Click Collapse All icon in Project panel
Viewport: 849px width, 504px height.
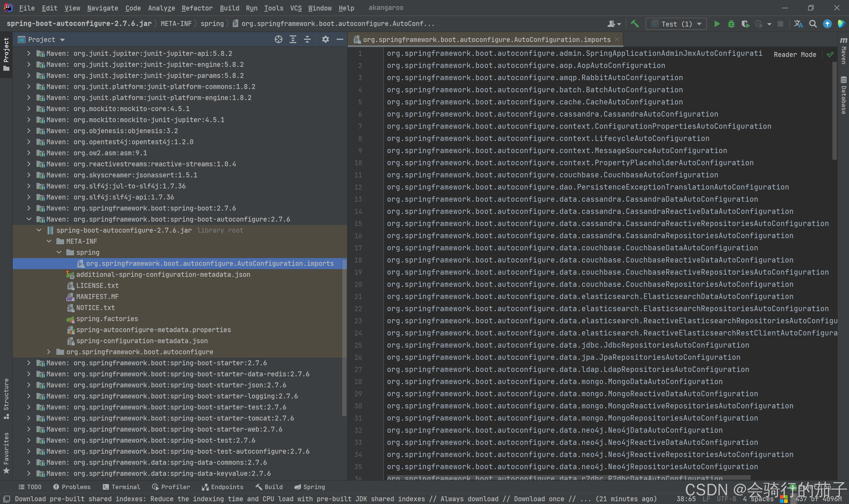point(307,40)
